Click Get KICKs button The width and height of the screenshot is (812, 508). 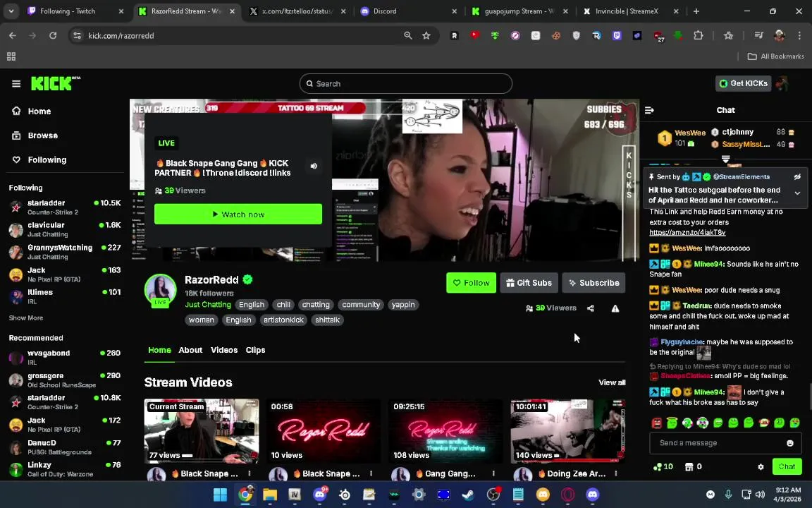tap(744, 83)
